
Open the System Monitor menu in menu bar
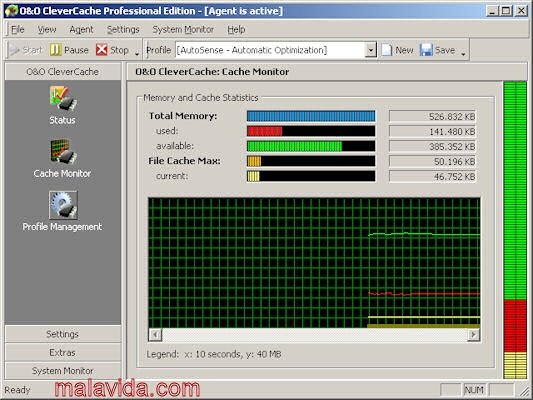[183, 30]
